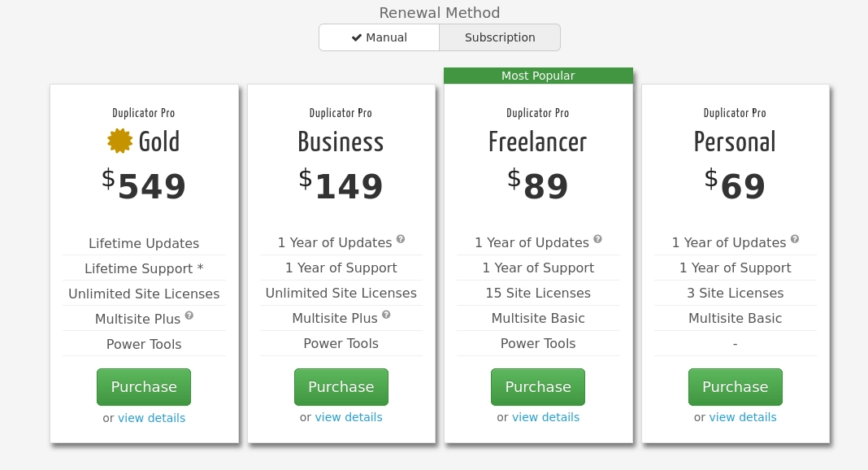
Task: Click the $149 price
Action: pyautogui.click(x=341, y=185)
